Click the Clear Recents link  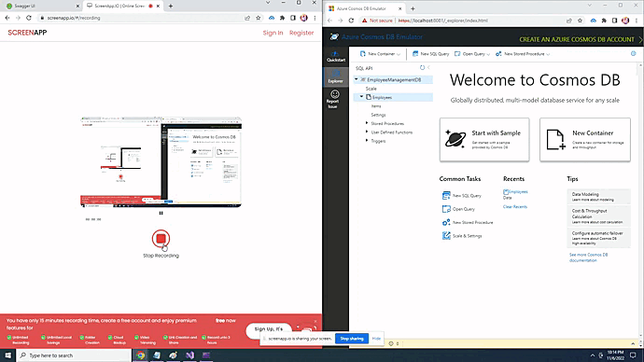pos(515,207)
